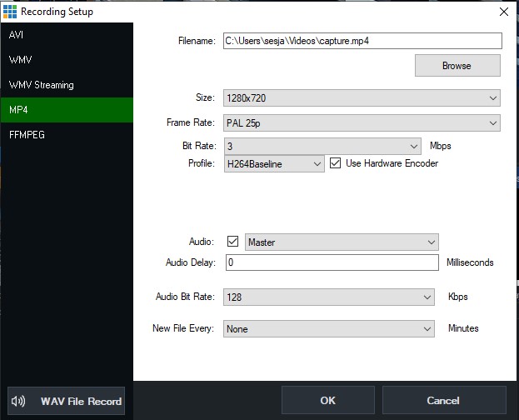519x420 pixels.
Task: Click the vMix app icon in title bar
Action: (x=10, y=12)
